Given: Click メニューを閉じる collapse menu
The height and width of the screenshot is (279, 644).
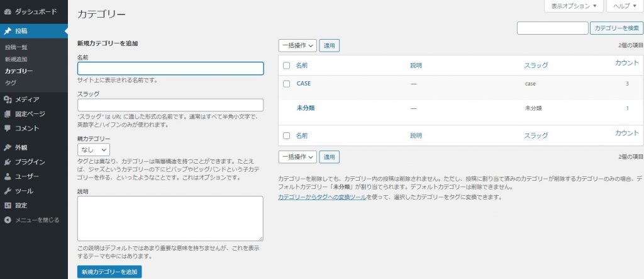Looking at the screenshot, I should (34, 220).
